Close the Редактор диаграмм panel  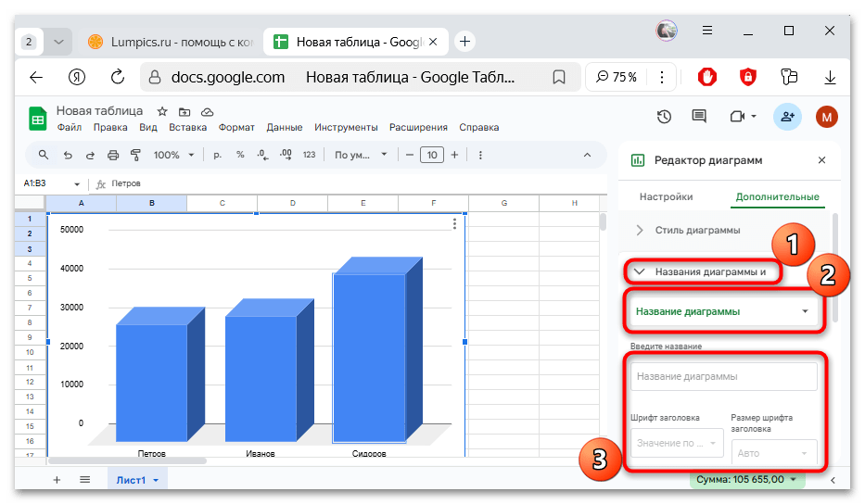(x=821, y=160)
